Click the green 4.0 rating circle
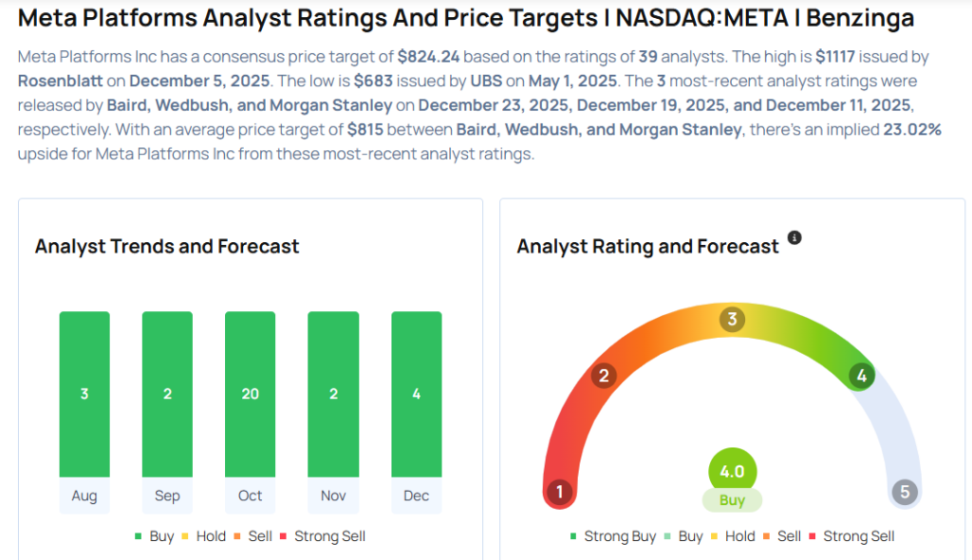The height and width of the screenshot is (560, 972). pos(732,472)
